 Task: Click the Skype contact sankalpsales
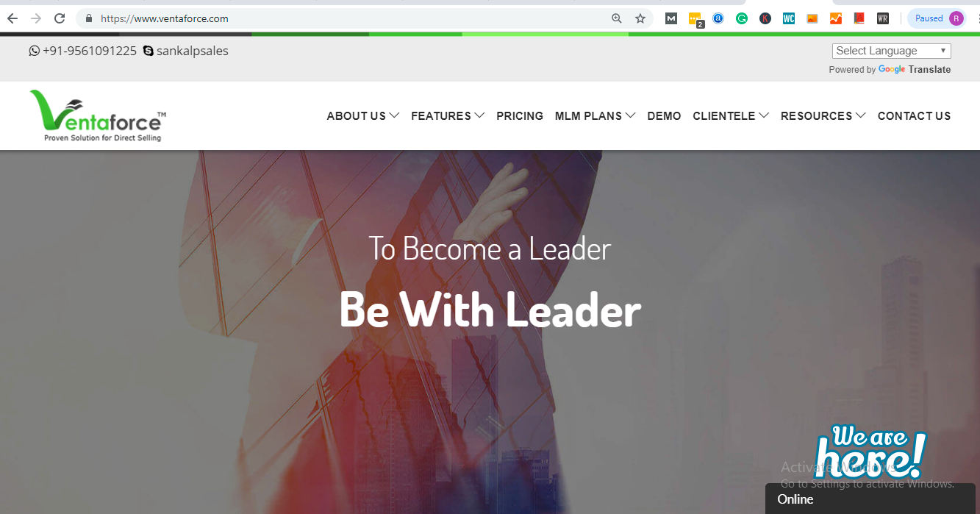186,51
